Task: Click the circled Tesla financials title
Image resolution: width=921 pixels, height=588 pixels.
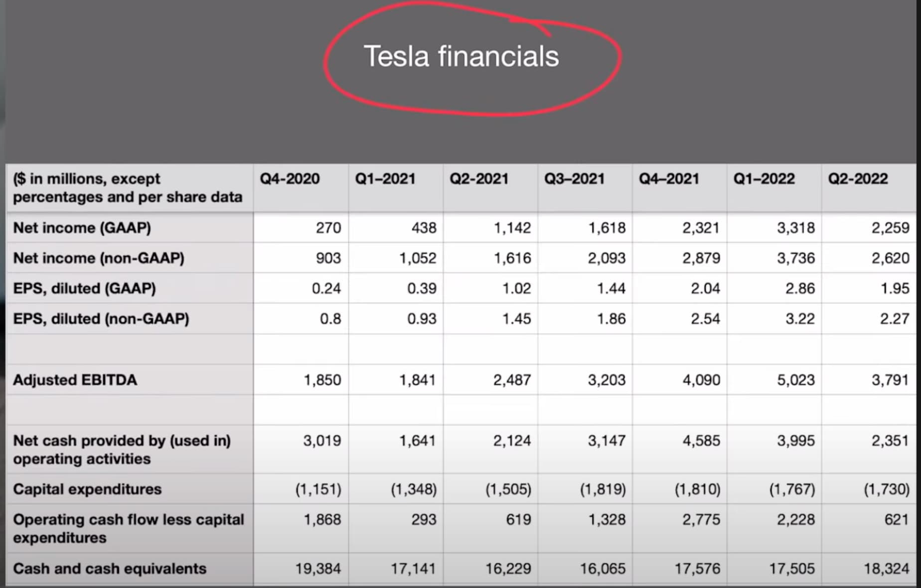Action: (x=461, y=56)
